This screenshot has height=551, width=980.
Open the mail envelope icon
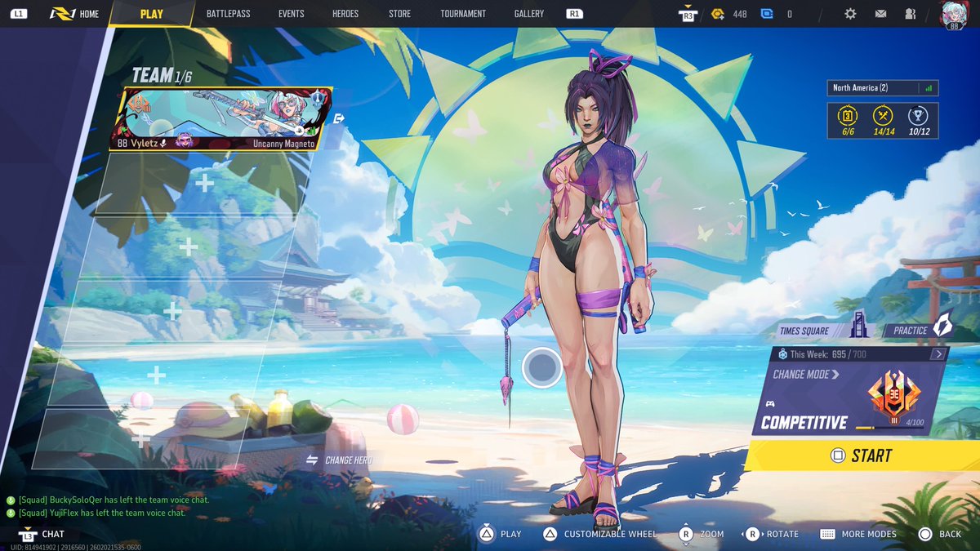coord(880,14)
